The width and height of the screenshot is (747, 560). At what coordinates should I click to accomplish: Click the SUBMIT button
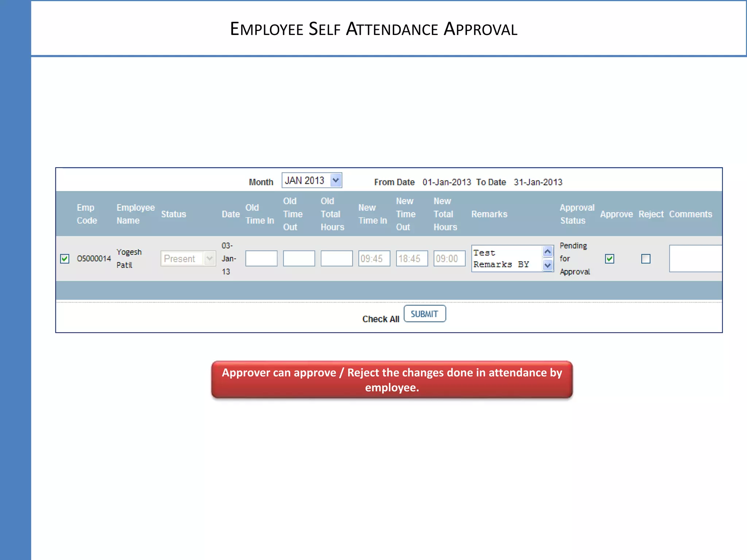(x=425, y=314)
